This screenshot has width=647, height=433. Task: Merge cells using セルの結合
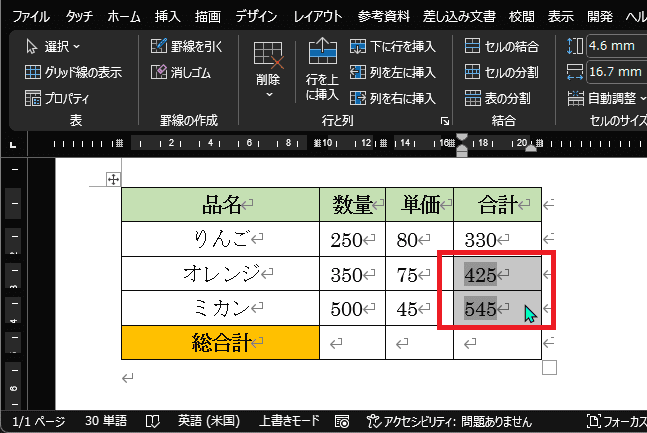501,46
